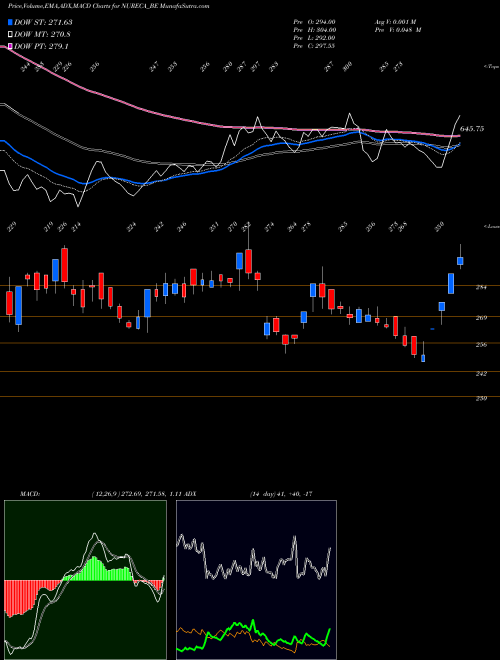This screenshot has height=660, width=500.
Task: Click the 'Pre V: 0.048 M' volume text
Action: click(x=398, y=29)
